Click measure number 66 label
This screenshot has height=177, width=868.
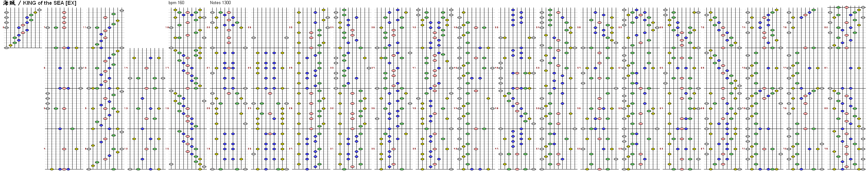coord(661,27)
